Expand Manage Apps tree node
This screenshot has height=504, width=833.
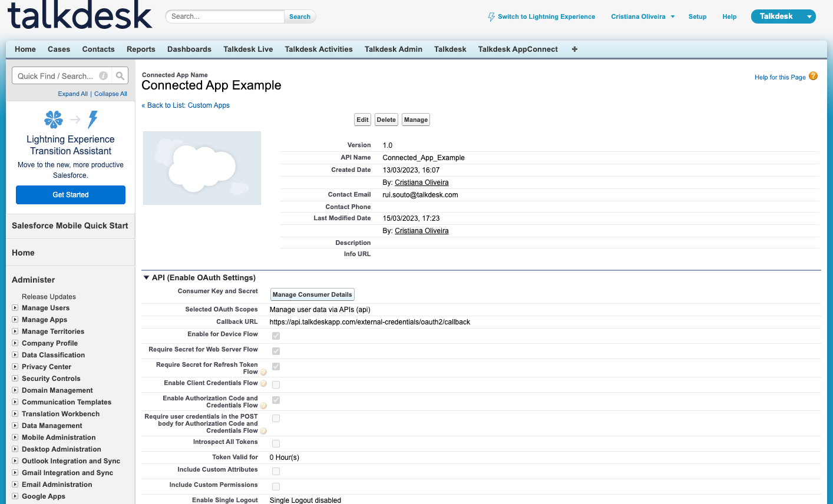click(x=15, y=320)
